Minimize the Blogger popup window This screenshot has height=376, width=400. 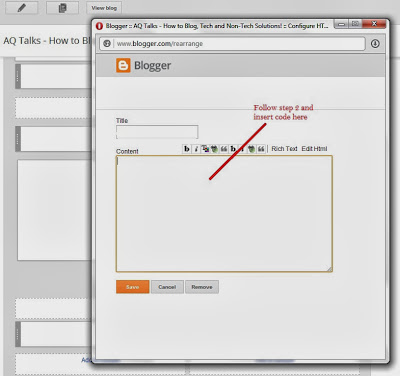coord(342,24)
